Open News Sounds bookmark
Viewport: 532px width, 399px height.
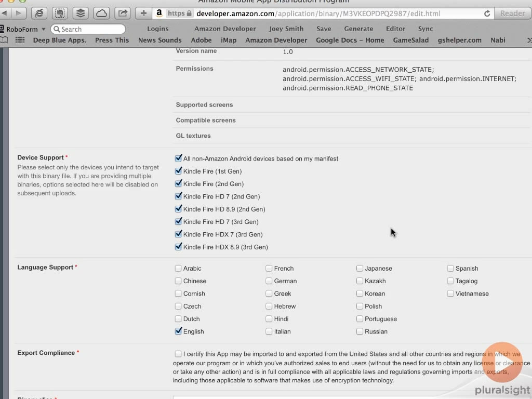click(x=160, y=40)
